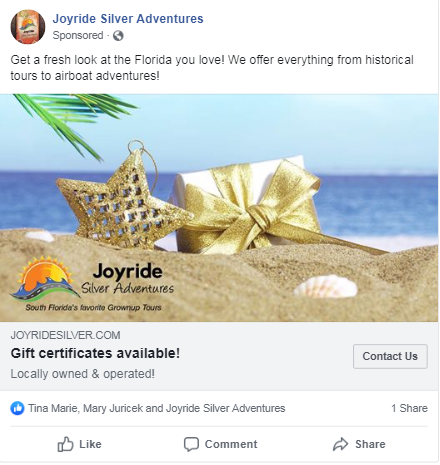Open the Joyride Silver Adventures page name link
This screenshot has height=465, width=440.
point(128,19)
